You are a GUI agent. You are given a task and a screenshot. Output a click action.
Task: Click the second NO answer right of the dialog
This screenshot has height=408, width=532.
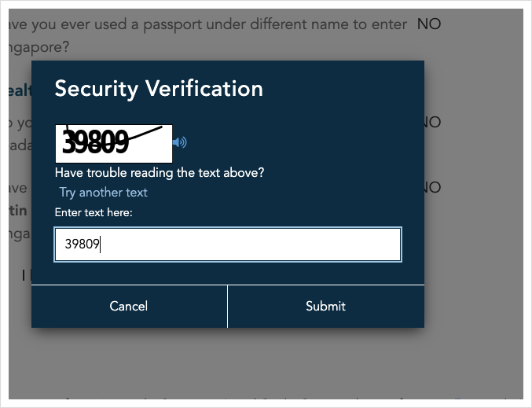tap(431, 123)
